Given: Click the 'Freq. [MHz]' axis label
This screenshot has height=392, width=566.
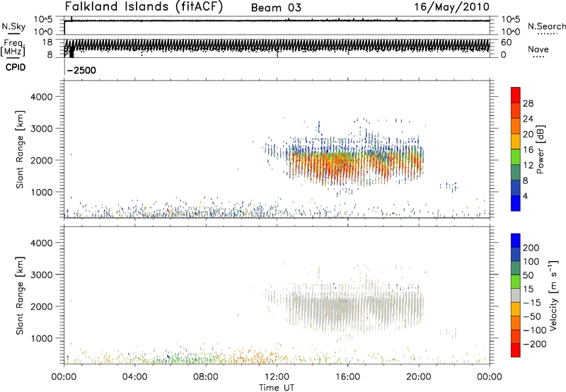Looking at the screenshot, I should click(x=13, y=47).
